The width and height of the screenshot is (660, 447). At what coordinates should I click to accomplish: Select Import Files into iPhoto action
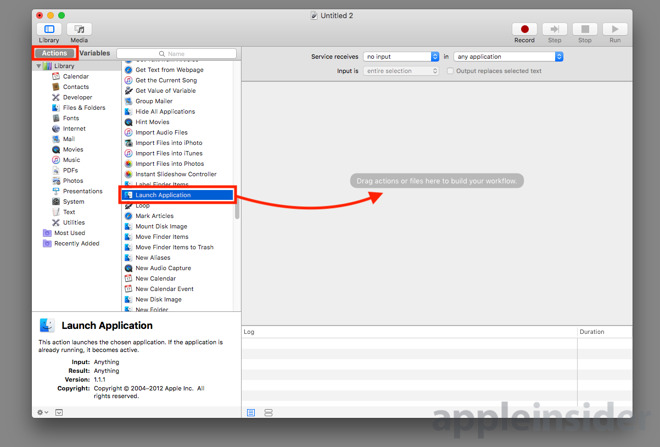click(x=168, y=143)
